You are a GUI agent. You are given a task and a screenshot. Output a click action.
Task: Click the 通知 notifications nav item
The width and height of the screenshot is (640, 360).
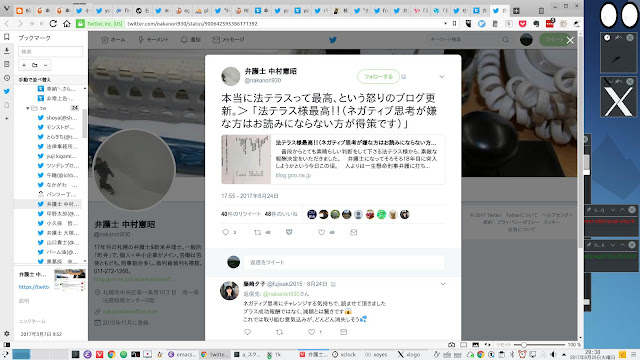(190, 40)
